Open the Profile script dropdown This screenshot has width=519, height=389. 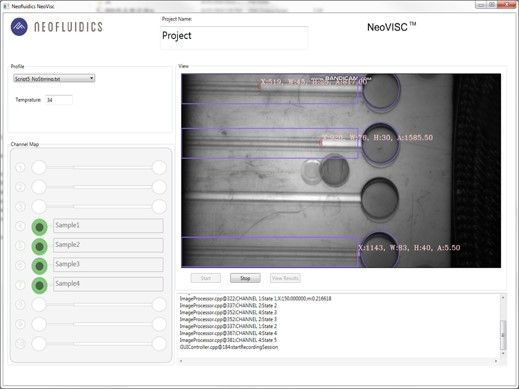click(x=54, y=79)
